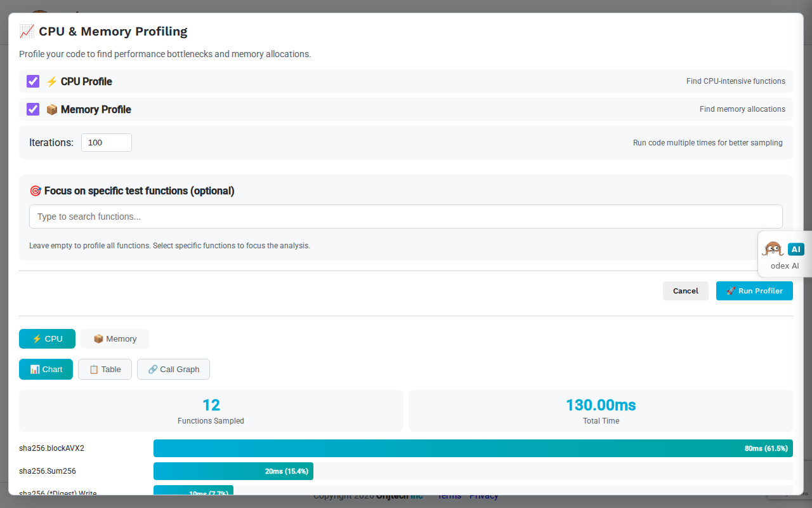The height and width of the screenshot is (508, 812).
Task: Show the Table view
Action: [x=105, y=370]
